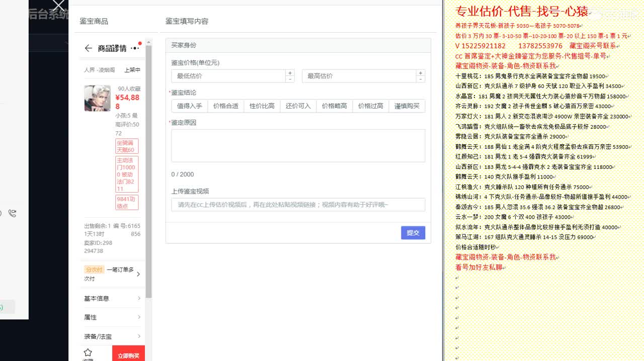
Task: Click the 提交 submit button
Action: 413,233
